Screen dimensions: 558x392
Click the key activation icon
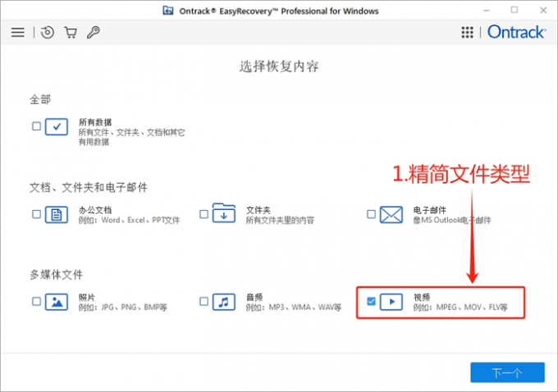(94, 32)
